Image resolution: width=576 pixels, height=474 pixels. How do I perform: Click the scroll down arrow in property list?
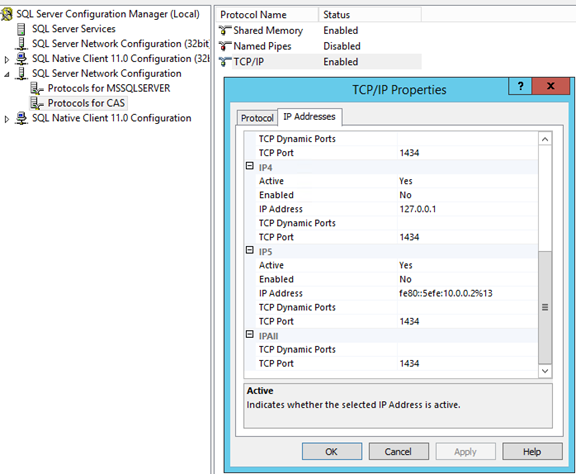(545, 371)
